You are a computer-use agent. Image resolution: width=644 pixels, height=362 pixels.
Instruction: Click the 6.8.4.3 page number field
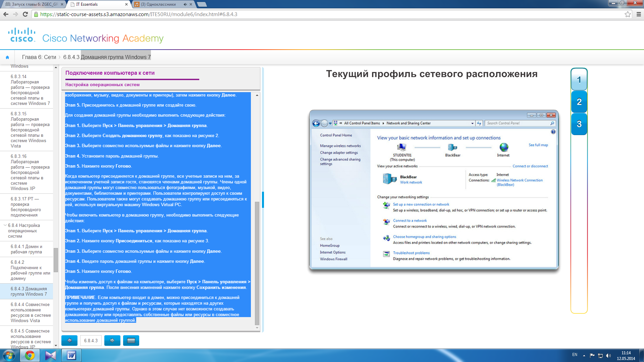click(91, 341)
